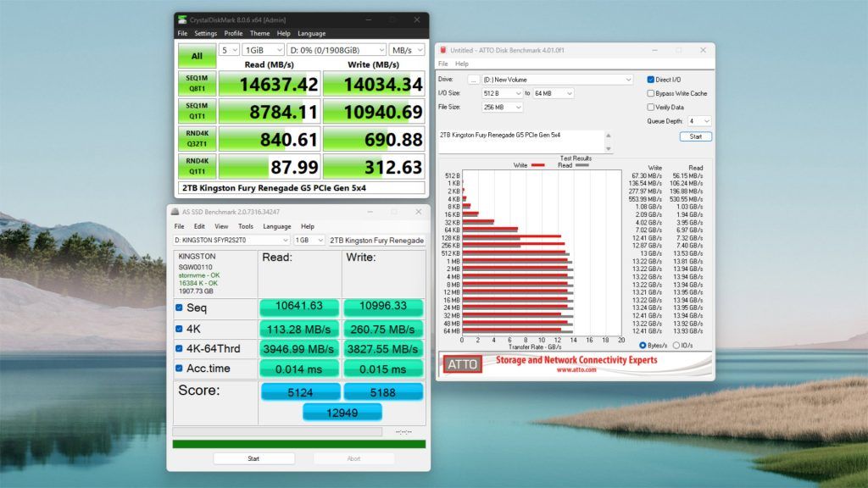Open the CrystalDiskMark Settings menu
The image size is (868, 488).
pyautogui.click(x=205, y=33)
